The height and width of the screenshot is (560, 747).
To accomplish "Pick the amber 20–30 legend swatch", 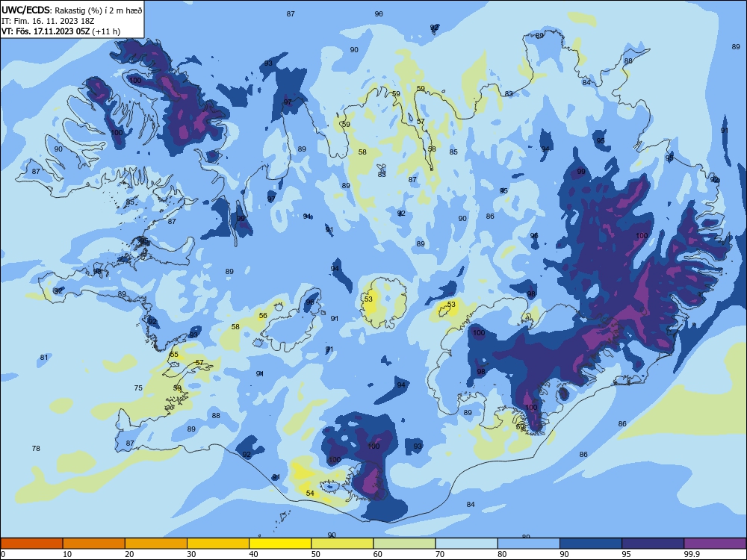I will tap(156, 544).
